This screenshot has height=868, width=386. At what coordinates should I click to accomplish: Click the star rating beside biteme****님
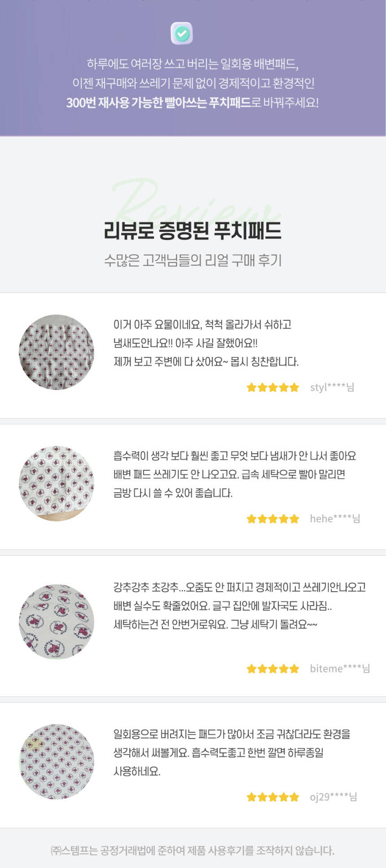click(272, 669)
